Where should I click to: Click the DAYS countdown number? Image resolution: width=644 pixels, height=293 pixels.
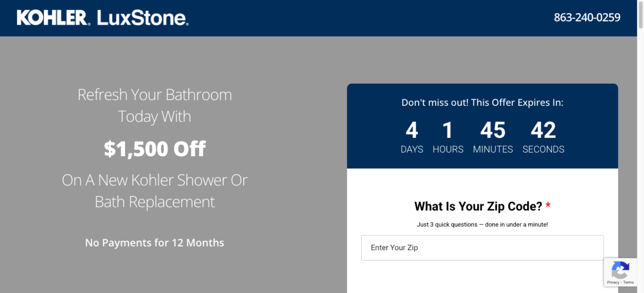click(x=412, y=130)
